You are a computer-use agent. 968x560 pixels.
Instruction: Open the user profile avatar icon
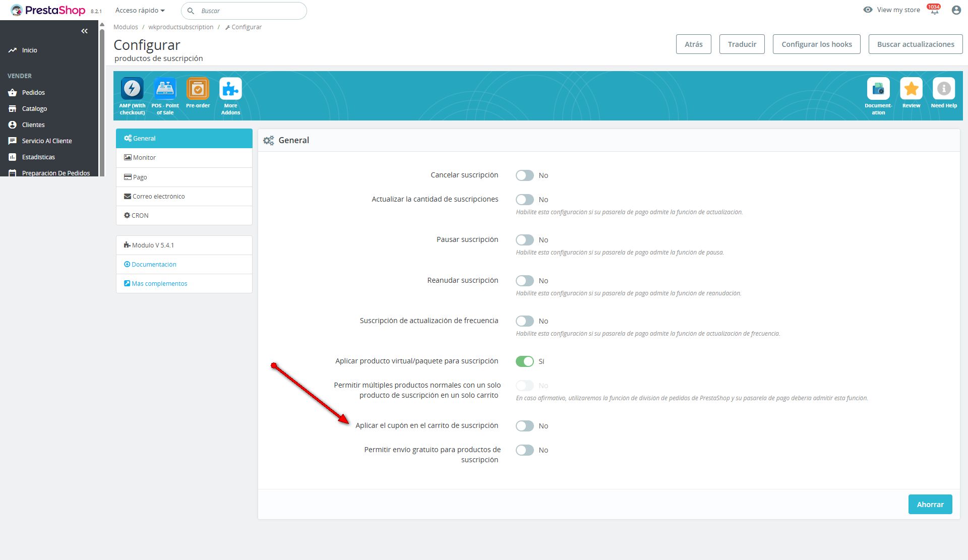click(956, 10)
